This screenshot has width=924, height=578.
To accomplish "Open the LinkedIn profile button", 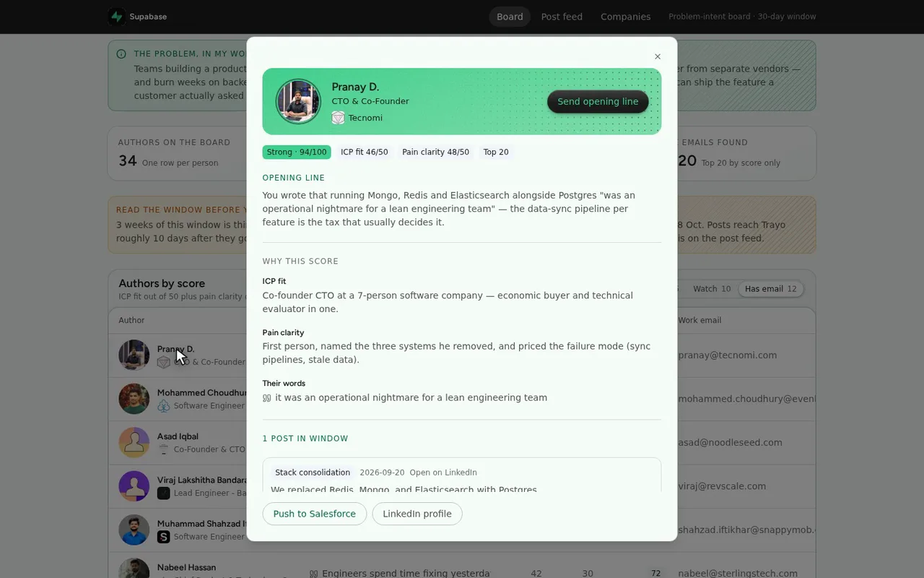I will (x=417, y=514).
